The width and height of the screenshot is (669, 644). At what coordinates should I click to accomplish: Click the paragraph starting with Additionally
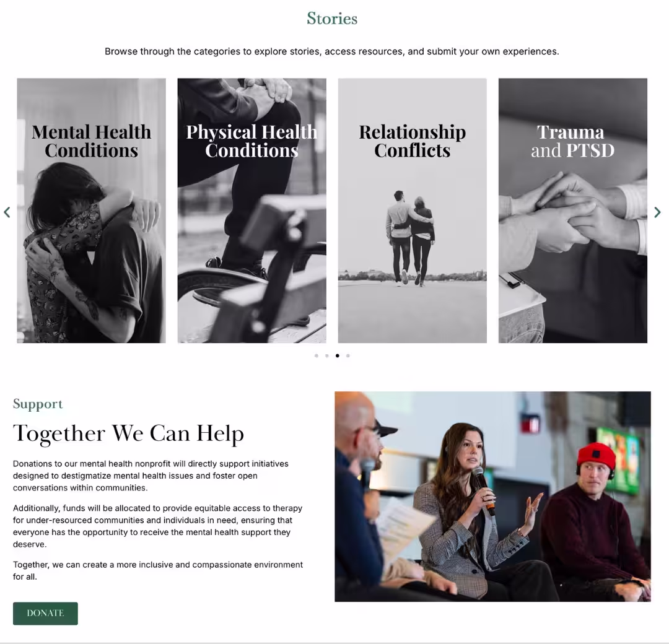pyautogui.click(x=157, y=526)
